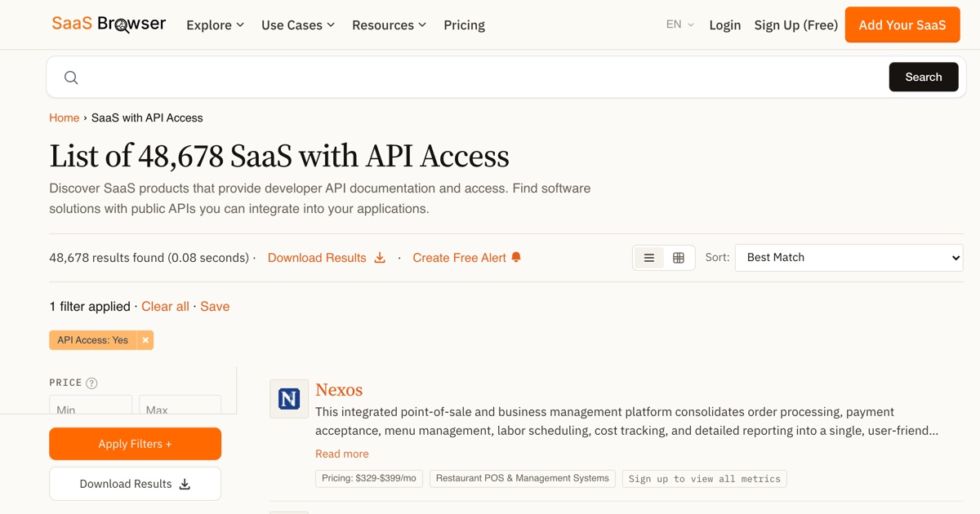The height and width of the screenshot is (514, 980).
Task: Click the orange Apply Filters + button
Action: click(135, 444)
